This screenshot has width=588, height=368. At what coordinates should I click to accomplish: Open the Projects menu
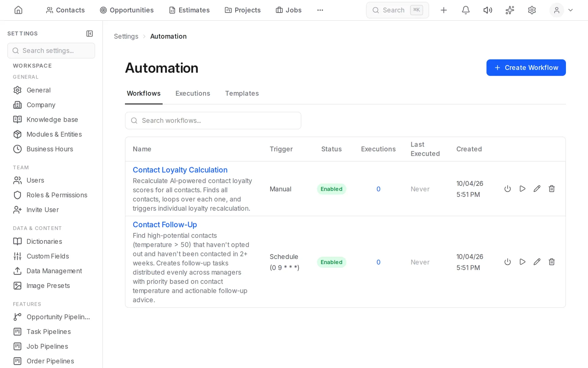click(243, 10)
